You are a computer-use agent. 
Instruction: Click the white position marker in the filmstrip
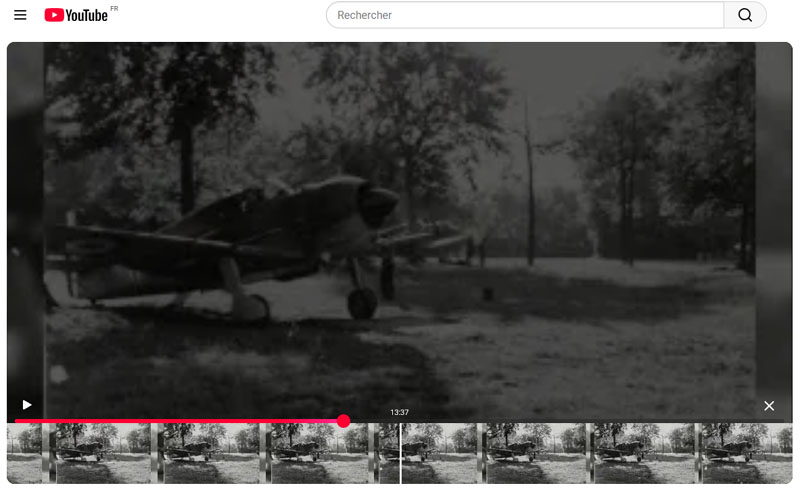(401, 453)
